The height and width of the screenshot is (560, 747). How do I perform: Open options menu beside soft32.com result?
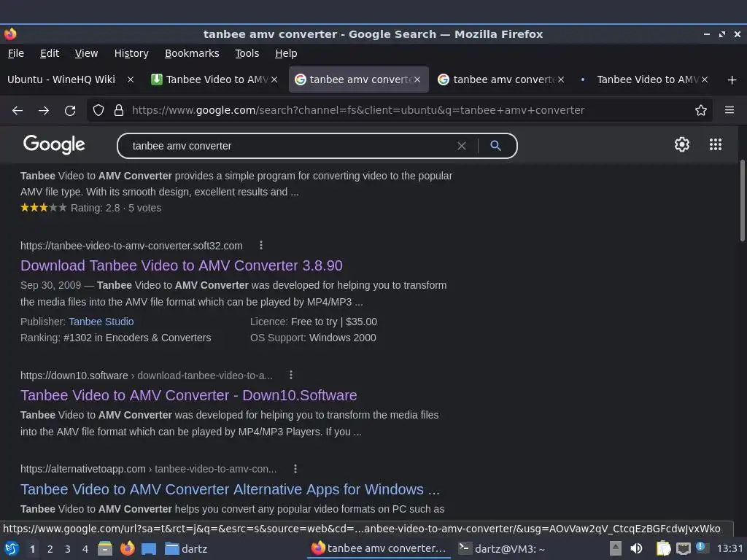pyautogui.click(x=260, y=245)
